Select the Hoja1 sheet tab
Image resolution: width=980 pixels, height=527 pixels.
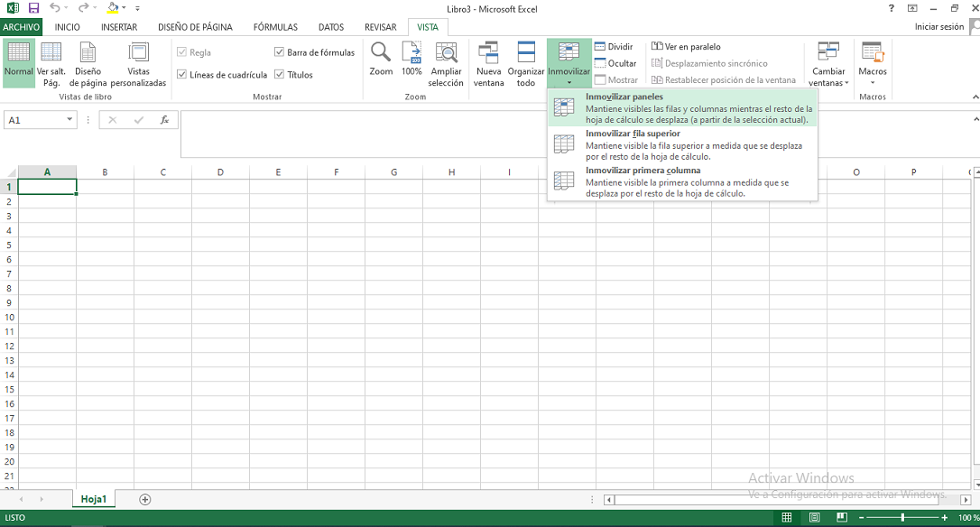pos(94,499)
